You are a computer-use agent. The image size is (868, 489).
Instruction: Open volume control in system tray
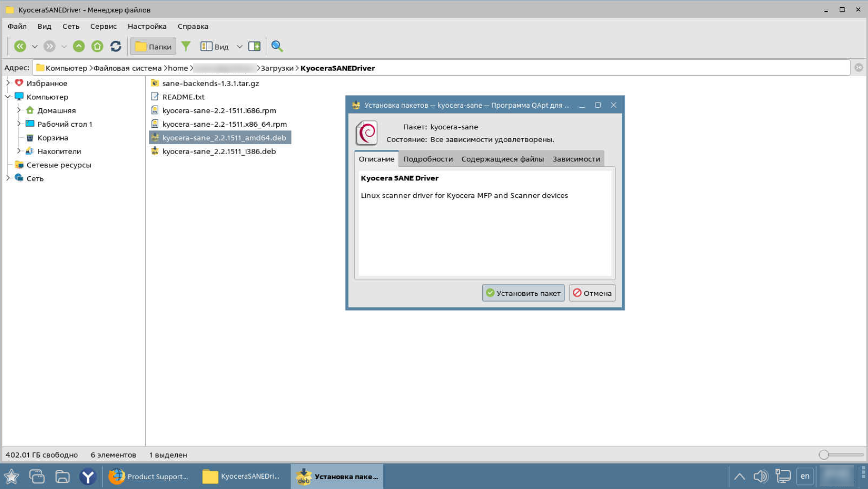pyautogui.click(x=760, y=476)
